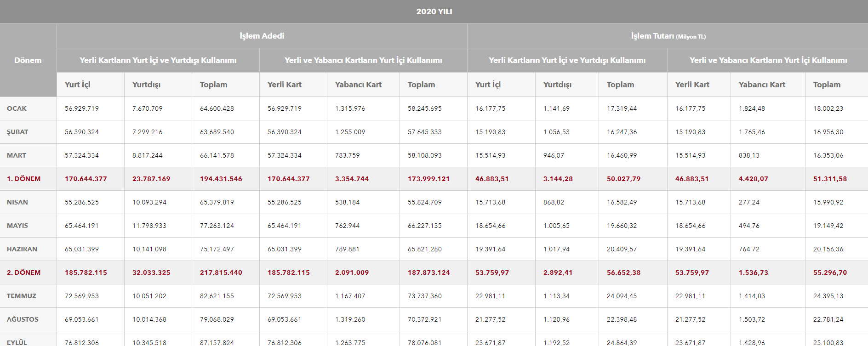Click value 82.621.155 in TEMMUZ row

tap(217, 296)
